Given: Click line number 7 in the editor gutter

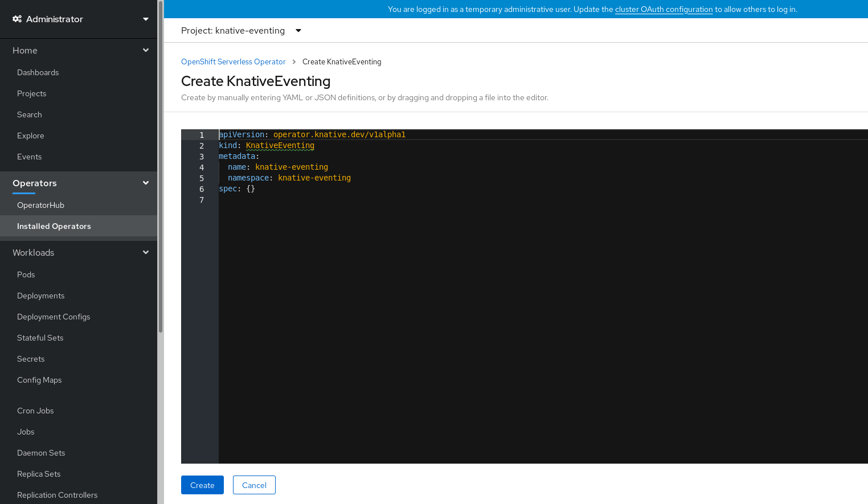Looking at the screenshot, I should [x=202, y=200].
